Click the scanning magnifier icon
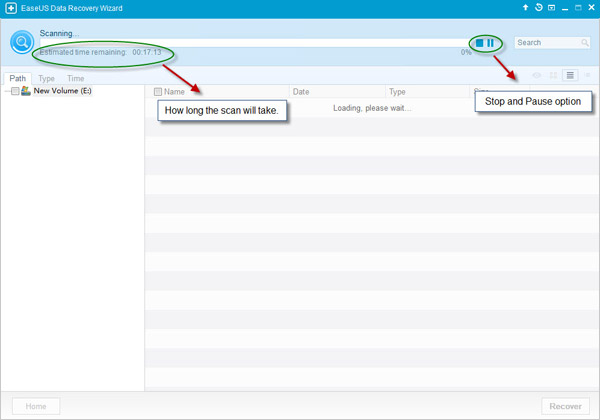Screen dimensions: 600x420 pyautogui.click(x=21, y=42)
